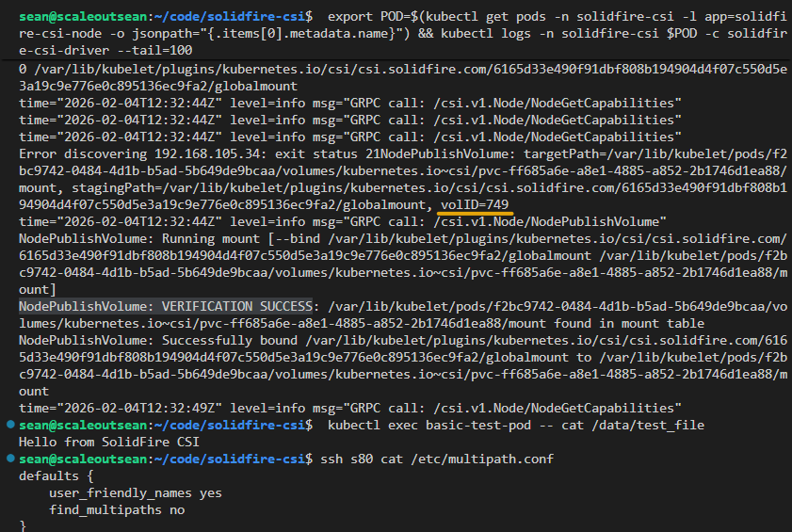The height and width of the screenshot is (532, 792).
Task: Click the highlighted 'VERIFICATION SUCCESS' text
Action: (237, 306)
